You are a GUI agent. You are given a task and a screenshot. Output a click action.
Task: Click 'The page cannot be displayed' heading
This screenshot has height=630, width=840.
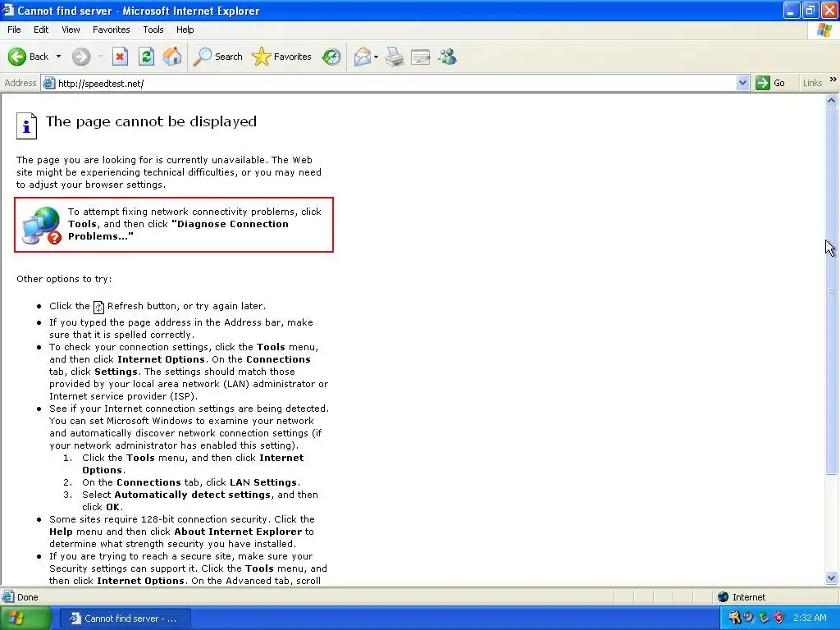click(151, 121)
